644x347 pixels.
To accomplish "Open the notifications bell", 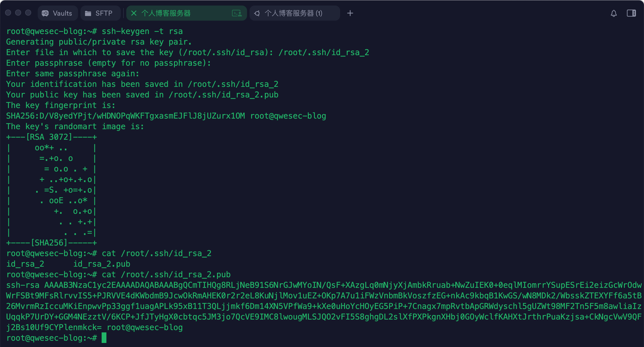I will click(614, 13).
